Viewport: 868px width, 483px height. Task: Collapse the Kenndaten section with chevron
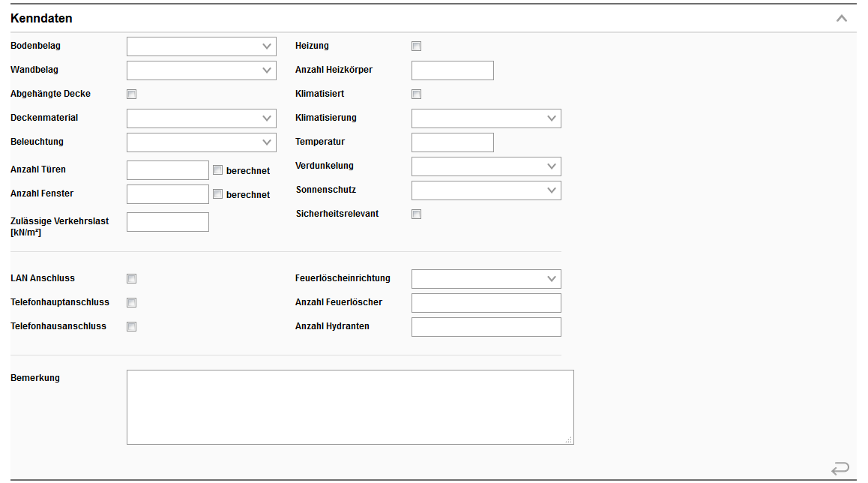pyautogui.click(x=841, y=18)
